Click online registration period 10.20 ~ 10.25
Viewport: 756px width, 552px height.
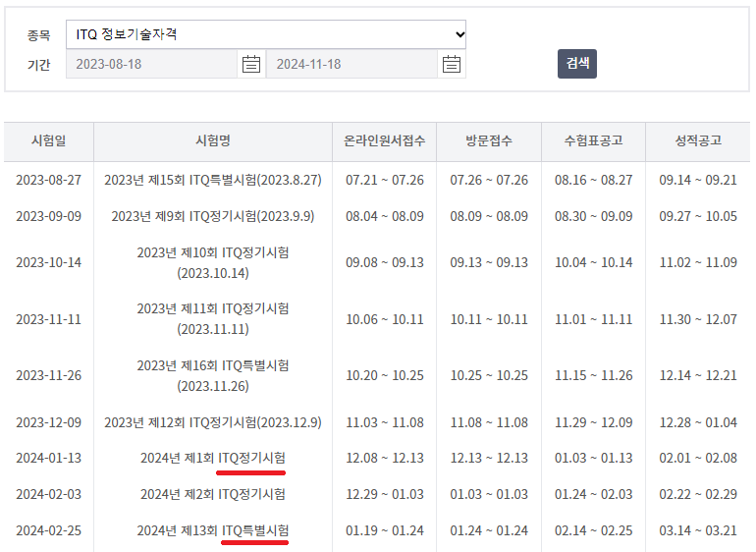385,375
